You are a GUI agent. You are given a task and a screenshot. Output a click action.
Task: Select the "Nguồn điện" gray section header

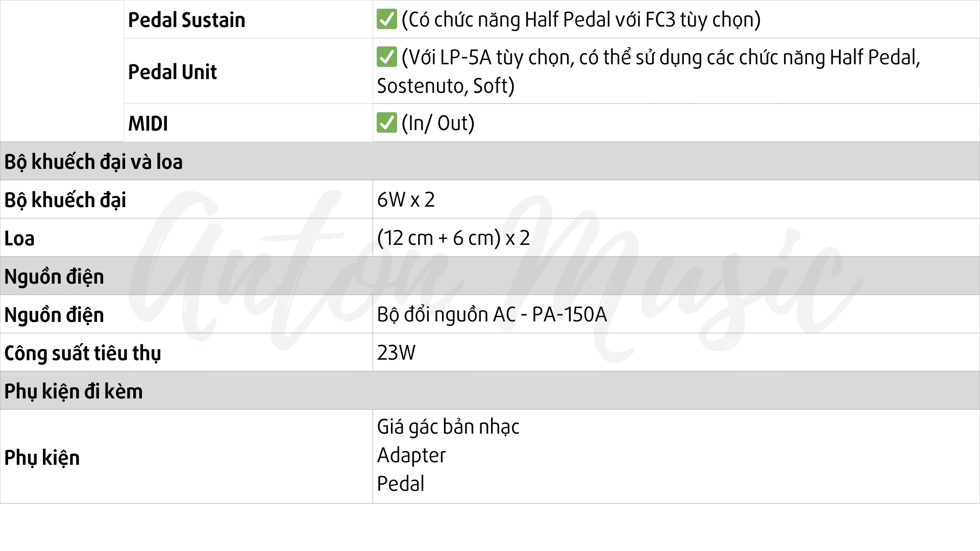tap(54, 277)
